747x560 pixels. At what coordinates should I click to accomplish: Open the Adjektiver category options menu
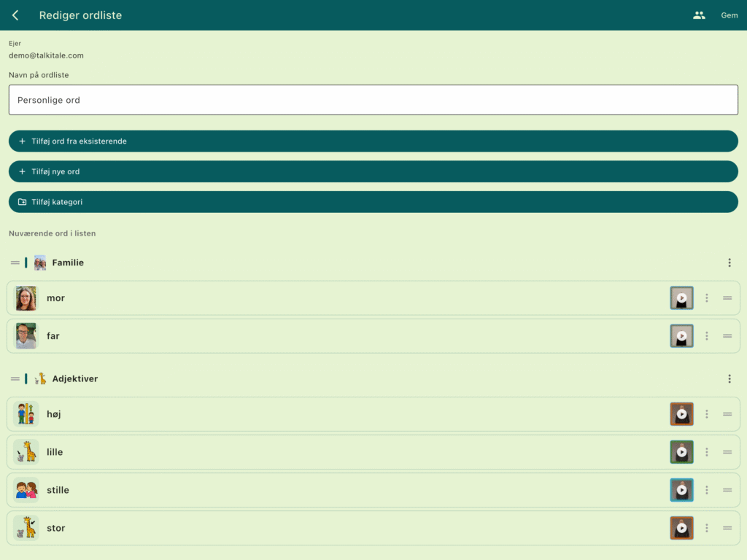pyautogui.click(x=729, y=379)
